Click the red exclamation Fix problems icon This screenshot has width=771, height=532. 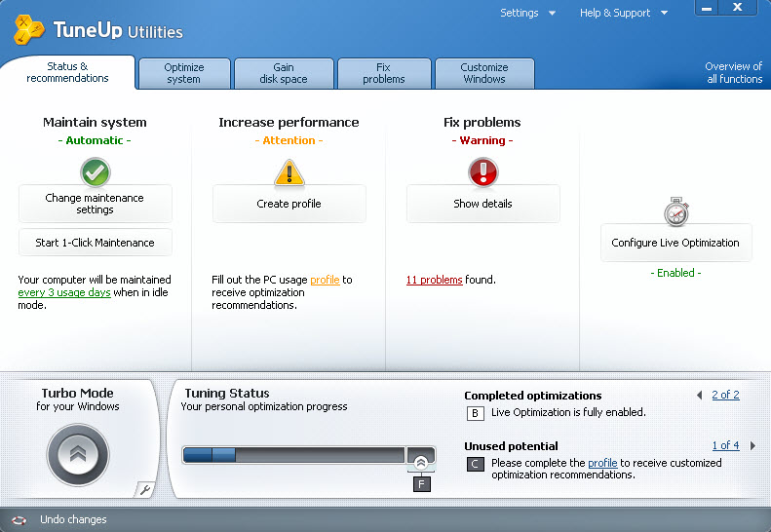point(482,172)
